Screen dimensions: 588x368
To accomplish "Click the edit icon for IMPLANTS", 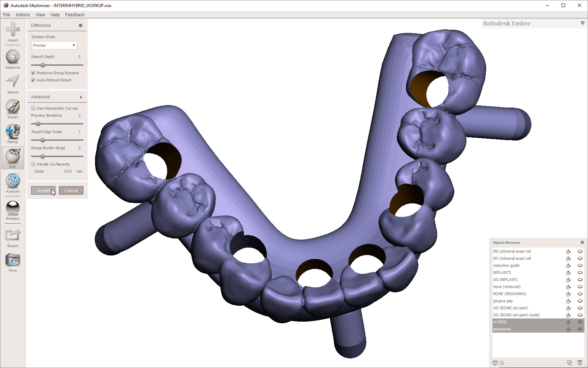I will coord(568,273).
